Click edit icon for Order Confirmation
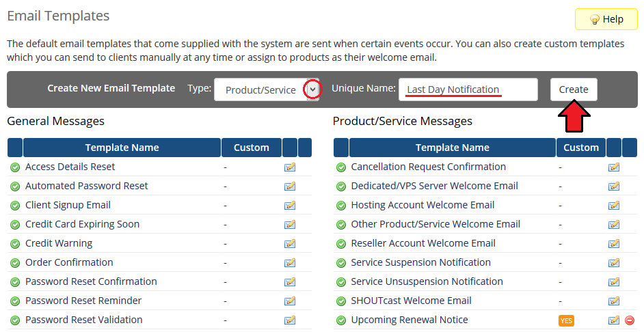Image resolution: width=644 pixels, height=332 pixels. (290, 262)
